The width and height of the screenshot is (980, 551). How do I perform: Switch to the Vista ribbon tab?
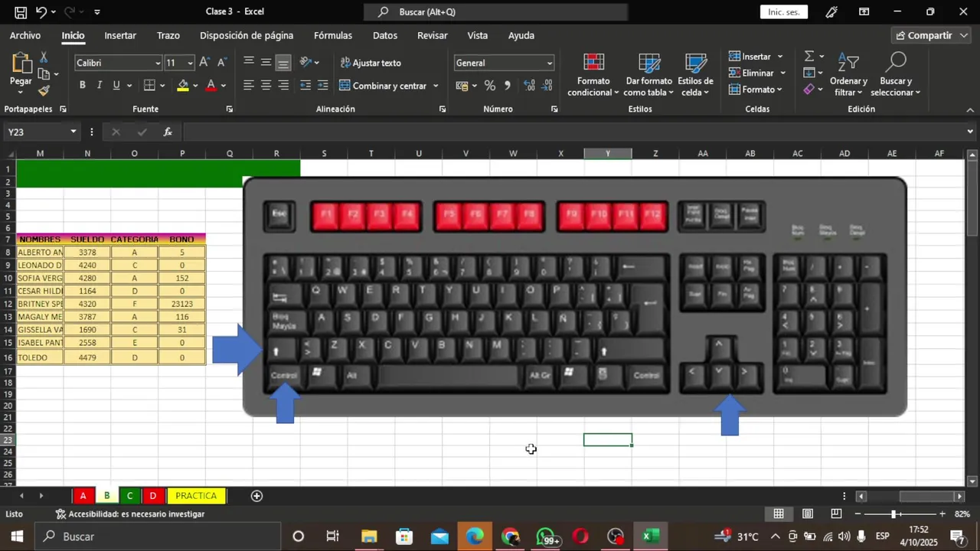(x=478, y=35)
